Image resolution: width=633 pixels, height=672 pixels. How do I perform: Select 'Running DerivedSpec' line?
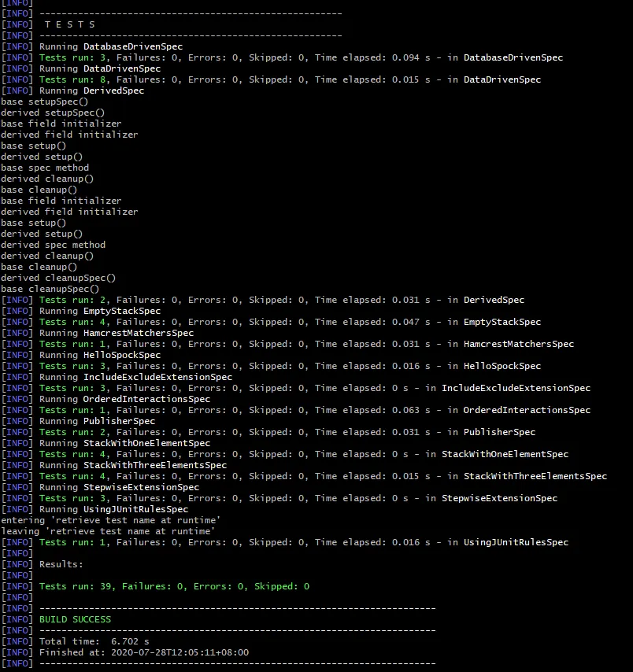[x=73, y=90]
